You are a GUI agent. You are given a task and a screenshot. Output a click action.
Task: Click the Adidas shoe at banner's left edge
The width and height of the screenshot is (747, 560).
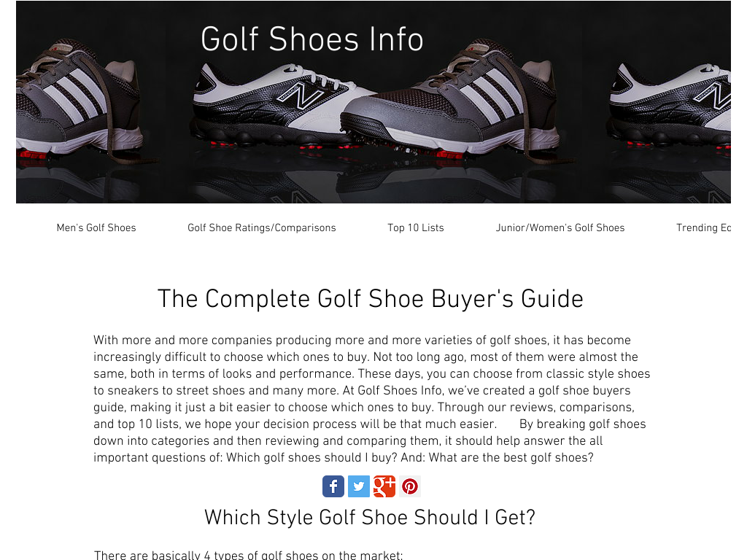79,102
